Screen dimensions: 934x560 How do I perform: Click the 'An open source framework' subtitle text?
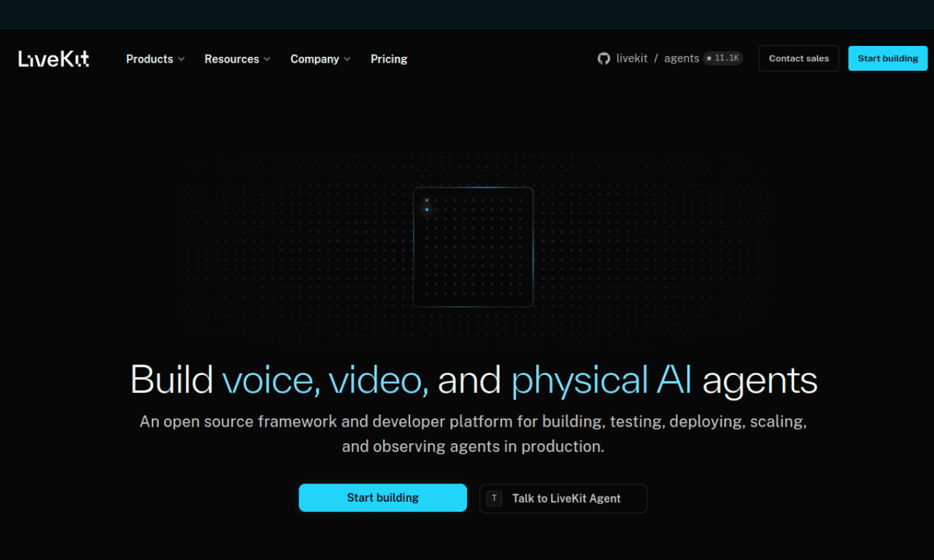pyautogui.click(x=473, y=434)
